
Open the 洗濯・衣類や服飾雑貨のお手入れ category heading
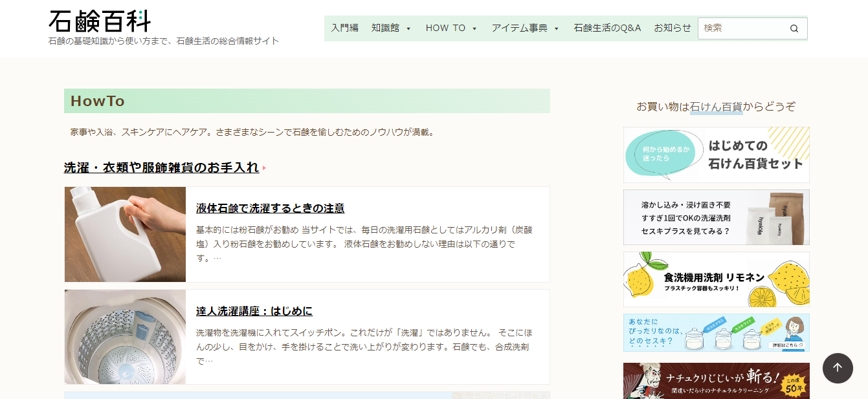(x=161, y=167)
